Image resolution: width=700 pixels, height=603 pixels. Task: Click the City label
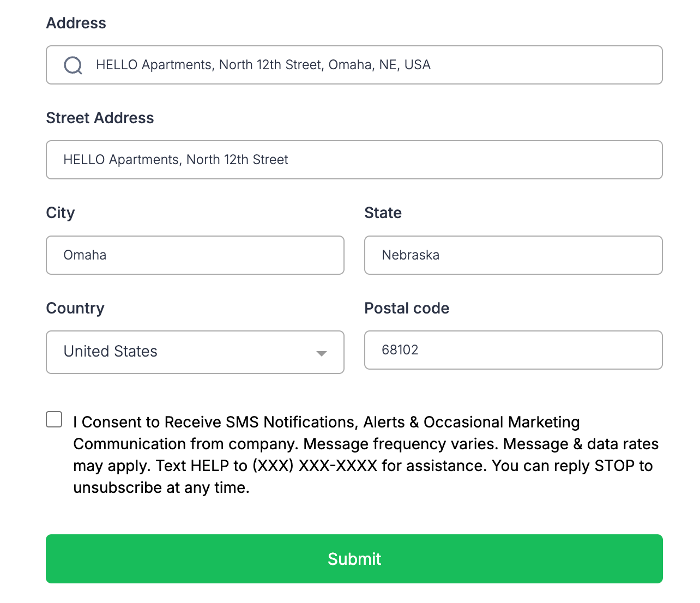click(61, 213)
